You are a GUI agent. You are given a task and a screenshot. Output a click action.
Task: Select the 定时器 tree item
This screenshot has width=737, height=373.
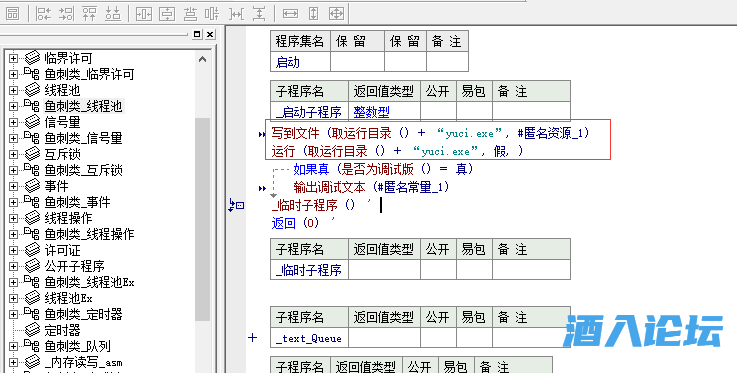tap(62, 330)
